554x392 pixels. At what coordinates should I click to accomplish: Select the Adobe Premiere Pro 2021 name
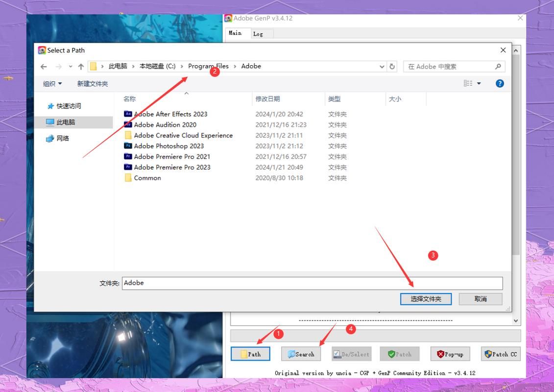point(172,157)
